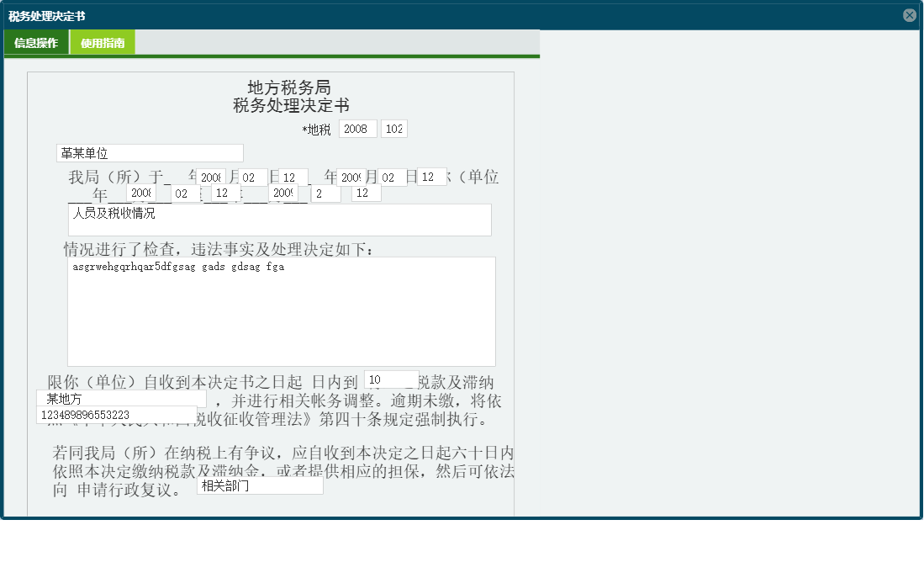Select the first inspection year field showing 2008
This screenshot has height=578, width=924.
pyautogui.click(x=212, y=177)
